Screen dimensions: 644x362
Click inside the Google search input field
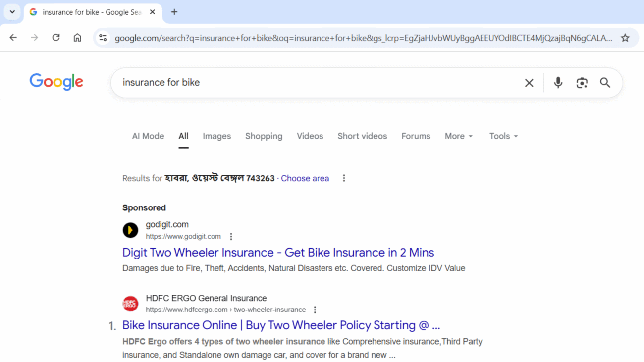317,83
